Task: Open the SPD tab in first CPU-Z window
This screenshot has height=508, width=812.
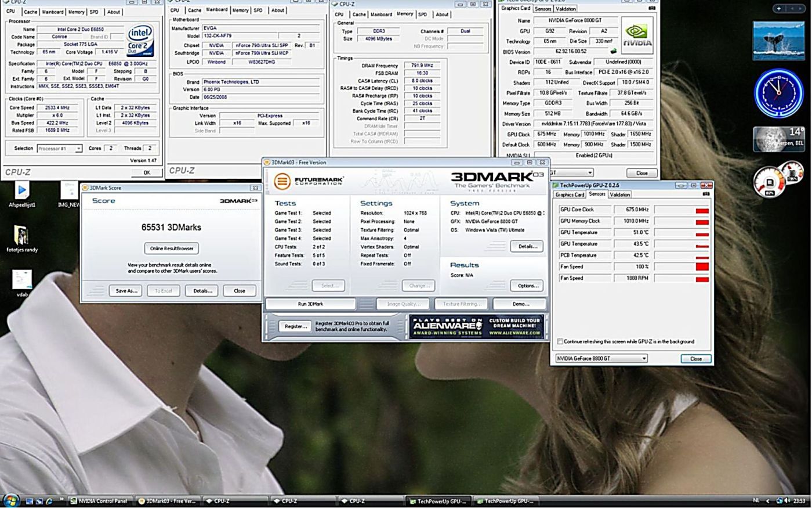Action: (94, 12)
